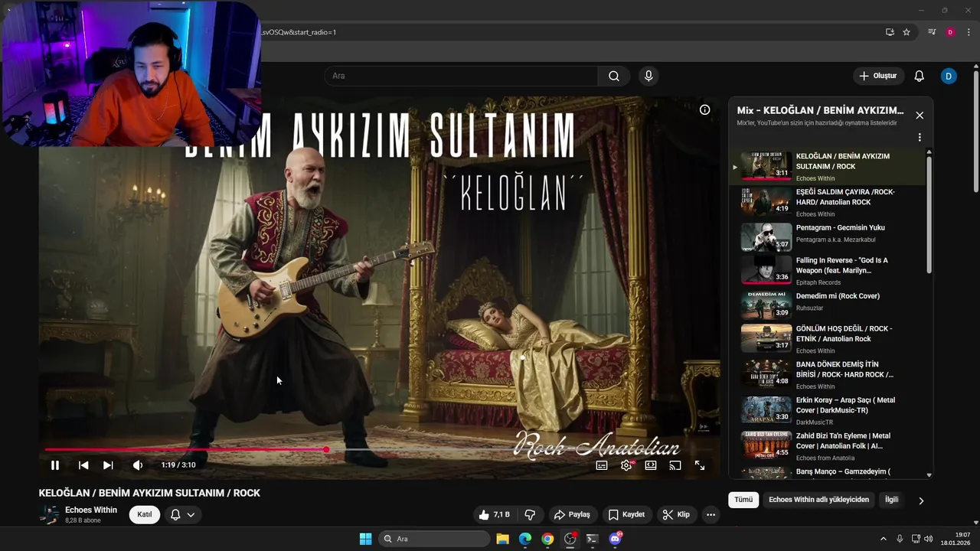
Task: Close the Mix playlist panel
Action: point(920,116)
